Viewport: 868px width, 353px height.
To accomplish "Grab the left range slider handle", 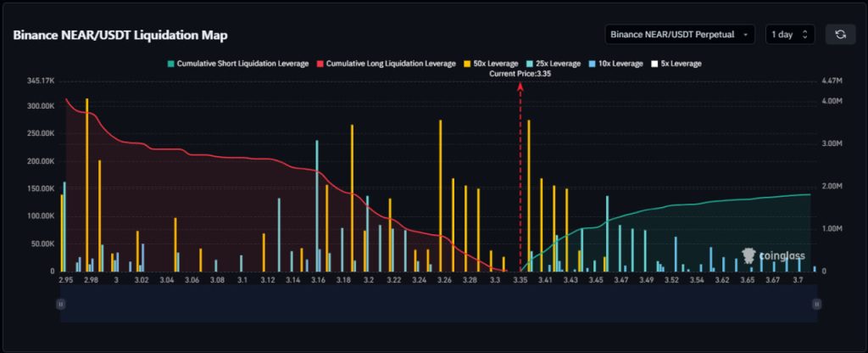I will [60, 303].
